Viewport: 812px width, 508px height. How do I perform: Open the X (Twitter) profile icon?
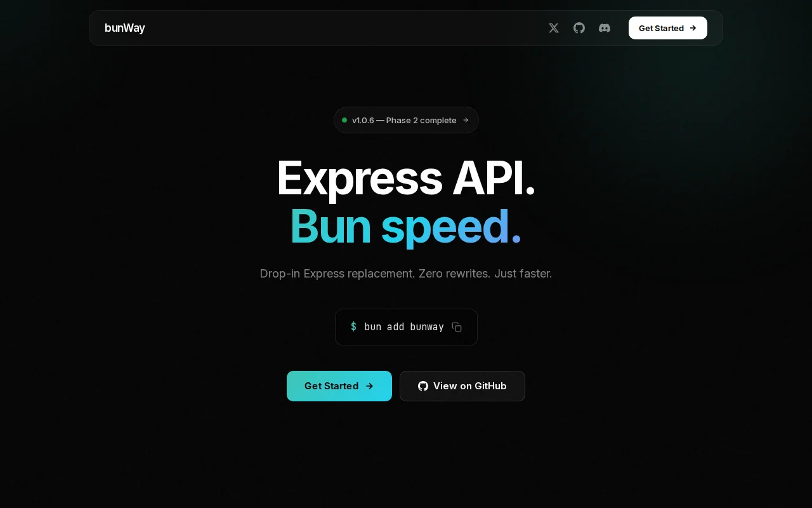pos(554,28)
